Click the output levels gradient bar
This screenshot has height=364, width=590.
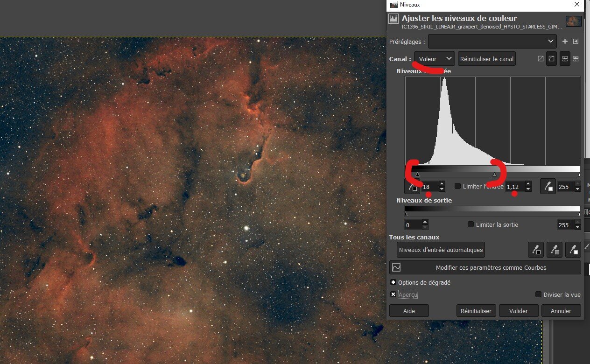492,209
